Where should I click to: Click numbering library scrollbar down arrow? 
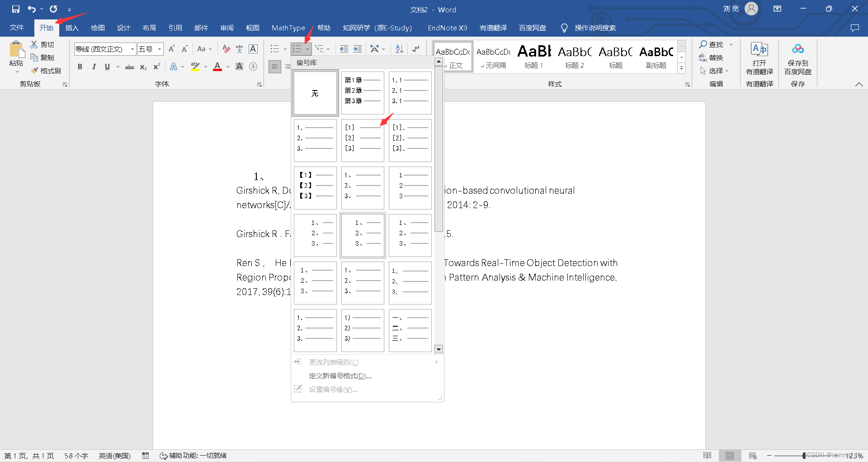click(439, 349)
